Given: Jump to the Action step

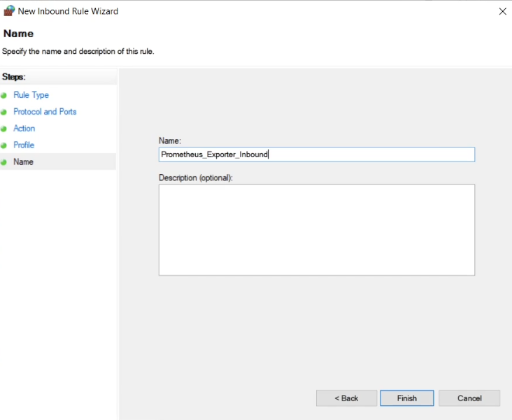Looking at the screenshot, I should click(x=24, y=129).
